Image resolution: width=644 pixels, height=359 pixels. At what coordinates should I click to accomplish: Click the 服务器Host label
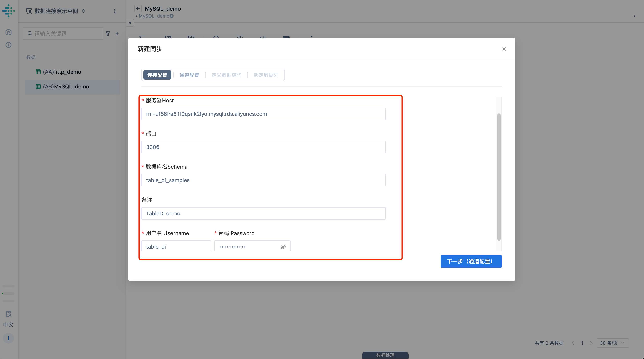[x=159, y=100]
